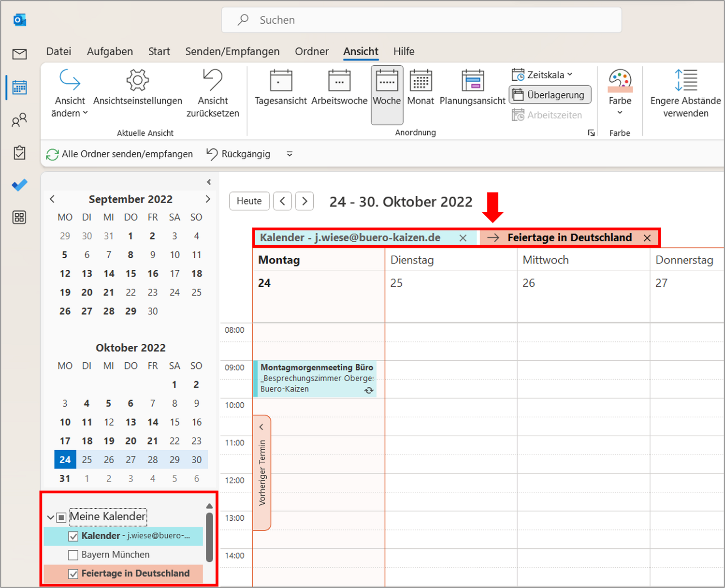Go to next week arrow button
The height and width of the screenshot is (588, 725).
304,201
